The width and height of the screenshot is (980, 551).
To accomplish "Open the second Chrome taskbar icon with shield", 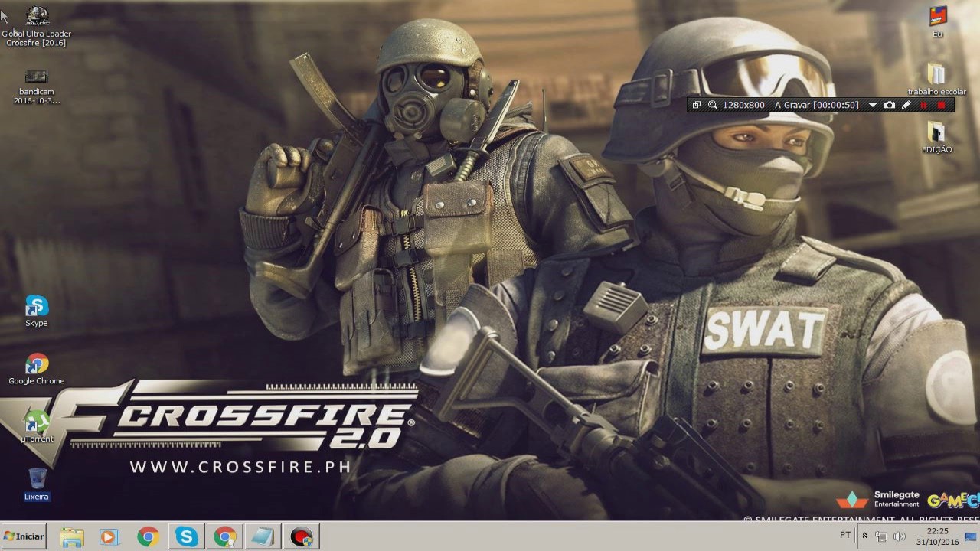I will coord(224,536).
